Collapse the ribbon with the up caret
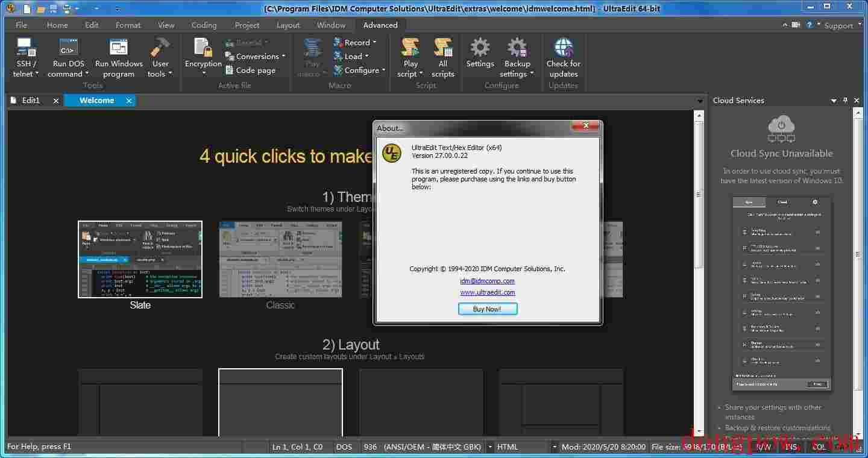868x458 pixels. point(785,25)
